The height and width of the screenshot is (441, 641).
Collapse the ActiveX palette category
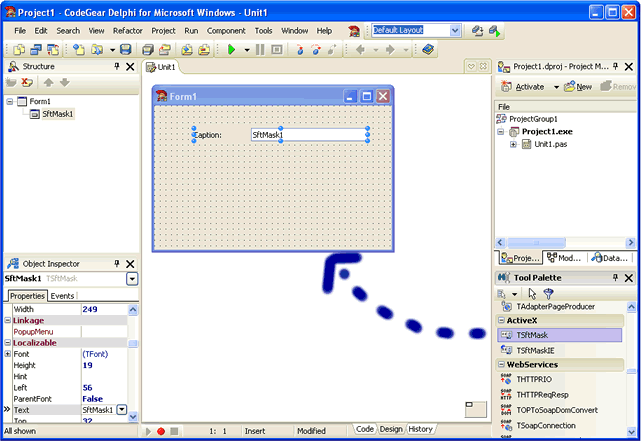click(501, 320)
